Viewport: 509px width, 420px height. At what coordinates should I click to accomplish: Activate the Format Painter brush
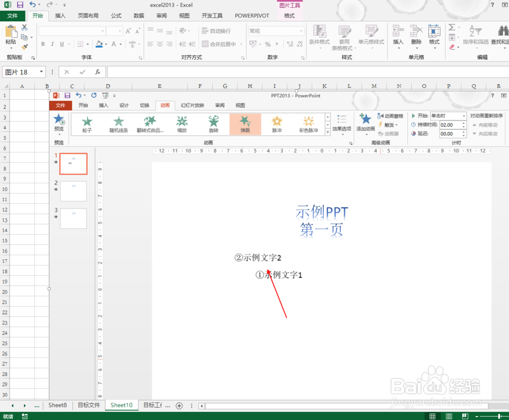(24, 47)
